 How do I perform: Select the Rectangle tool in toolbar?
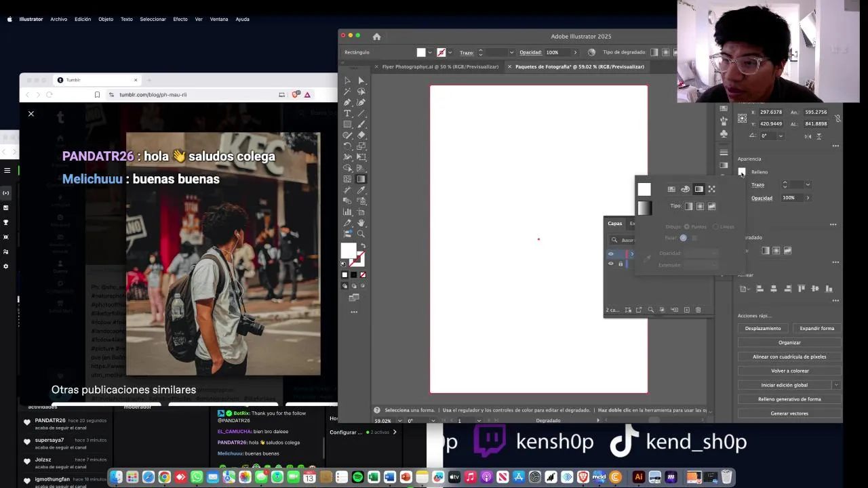347,124
